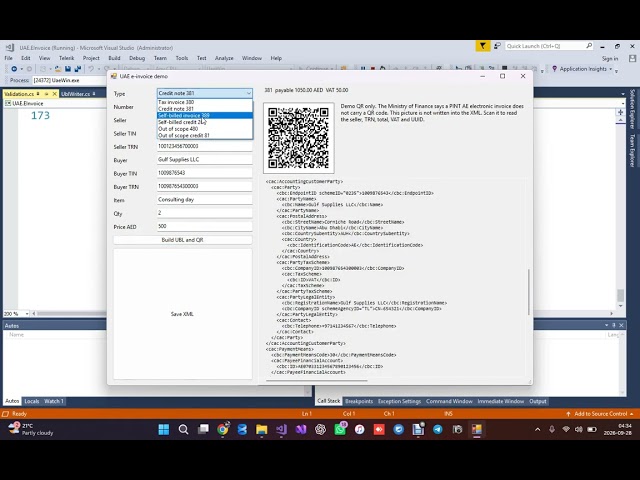Click the Item field Consulting day
The width and height of the screenshot is (640, 480).
[204, 200]
